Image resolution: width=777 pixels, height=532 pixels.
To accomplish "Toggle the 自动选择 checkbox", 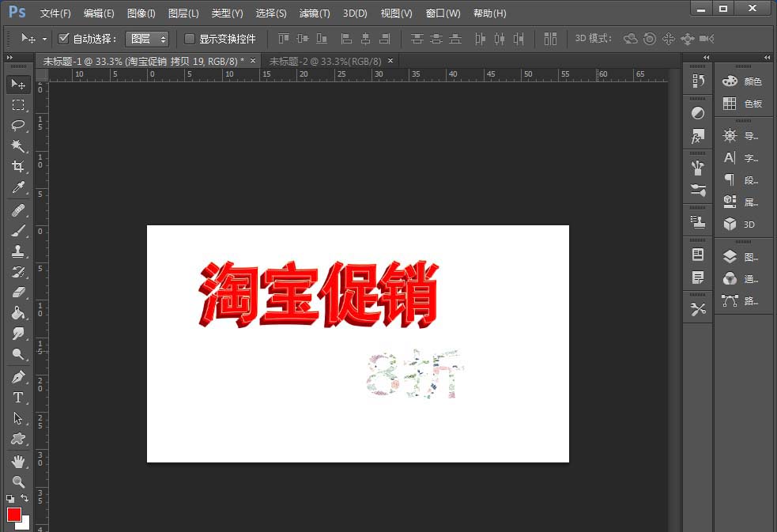I will pos(63,38).
